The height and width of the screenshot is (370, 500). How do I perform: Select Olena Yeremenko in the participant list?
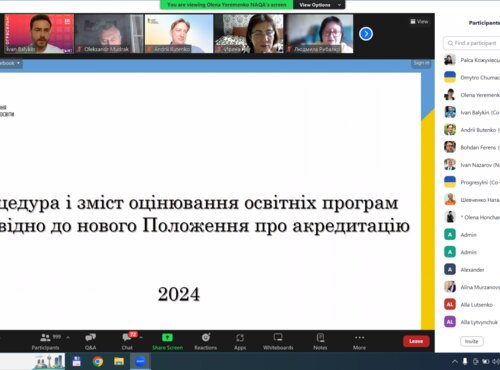coord(472,95)
